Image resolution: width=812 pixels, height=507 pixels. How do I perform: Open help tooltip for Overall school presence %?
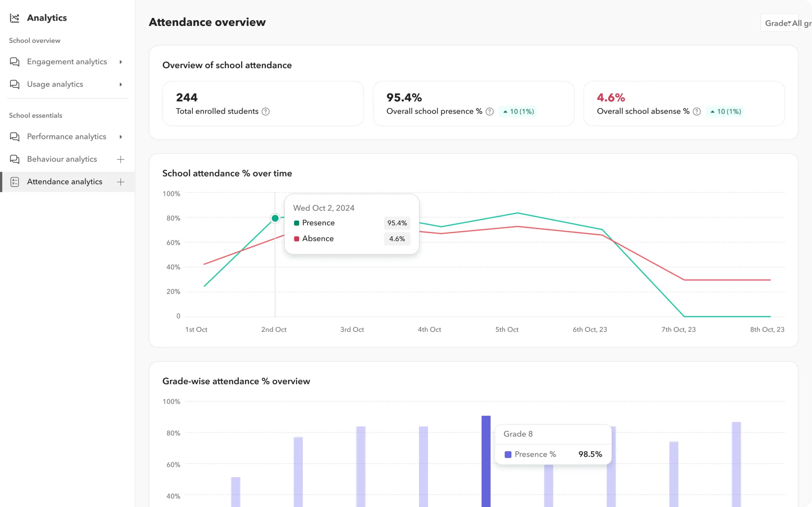[489, 111]
